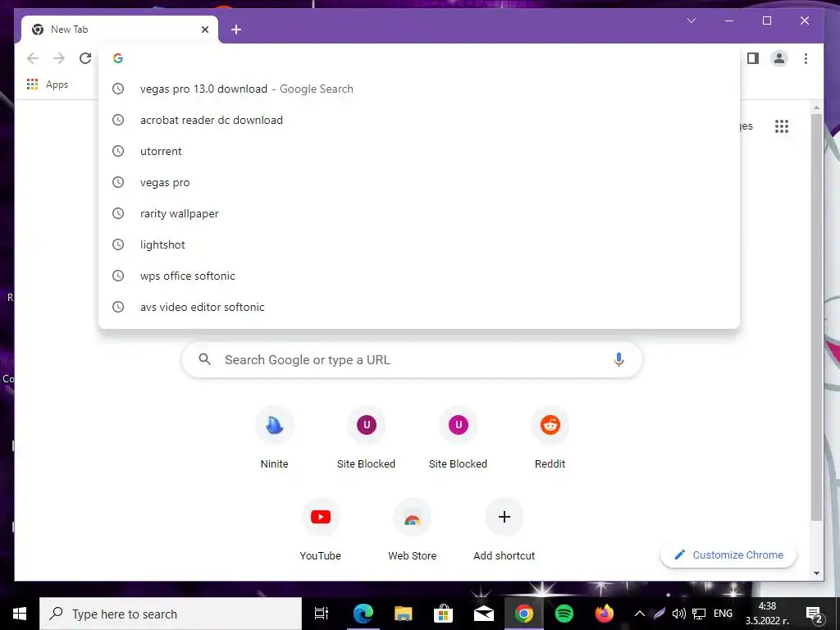The width and height of the screenshot is (840, 630).
Task: Select the New Tab tab
Action: [x=120, y=30]
